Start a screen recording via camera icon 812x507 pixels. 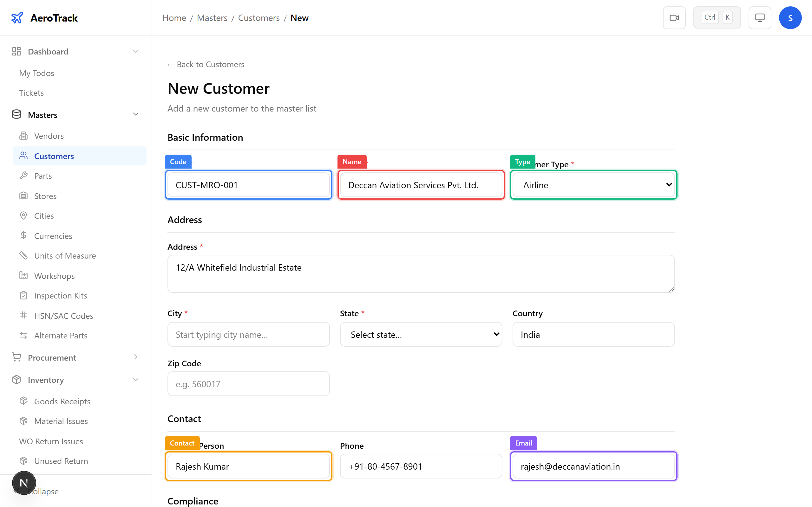pyautogui.click(x=674, y=17)
